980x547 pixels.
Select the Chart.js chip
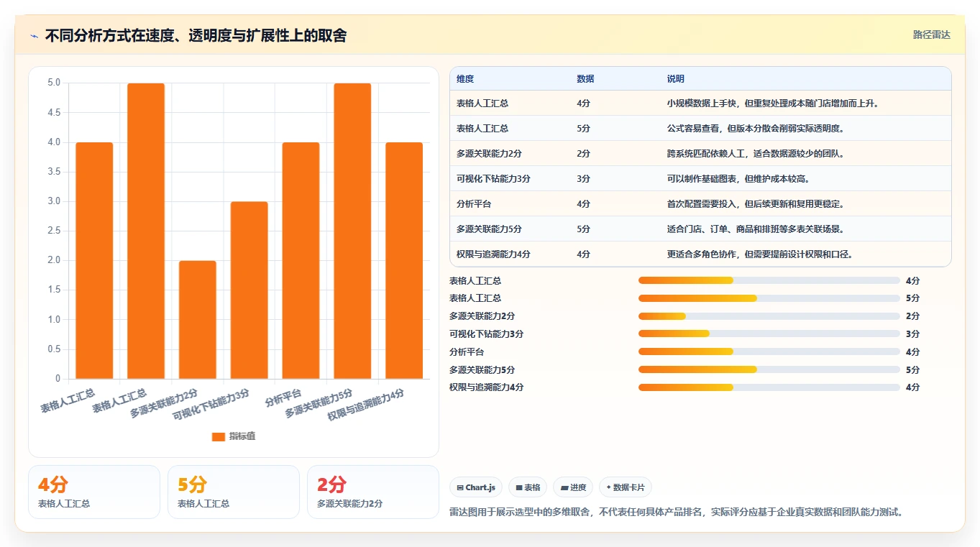click(x=476, y=487)
